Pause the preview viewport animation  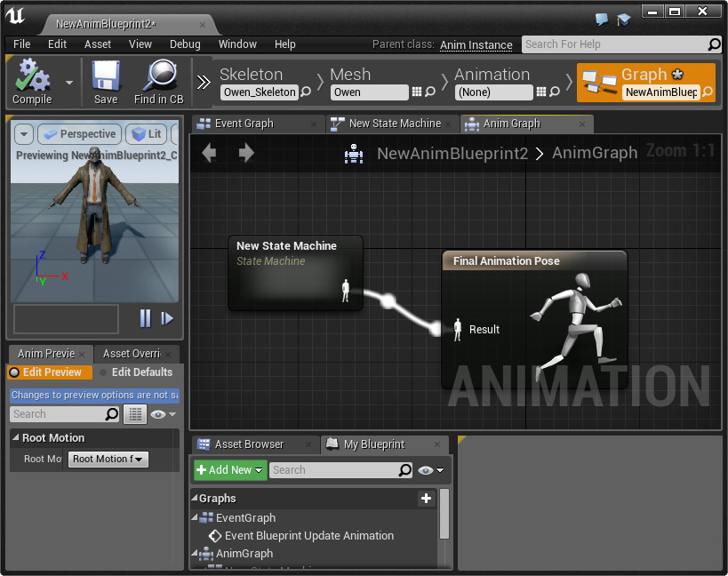point(146,318)
